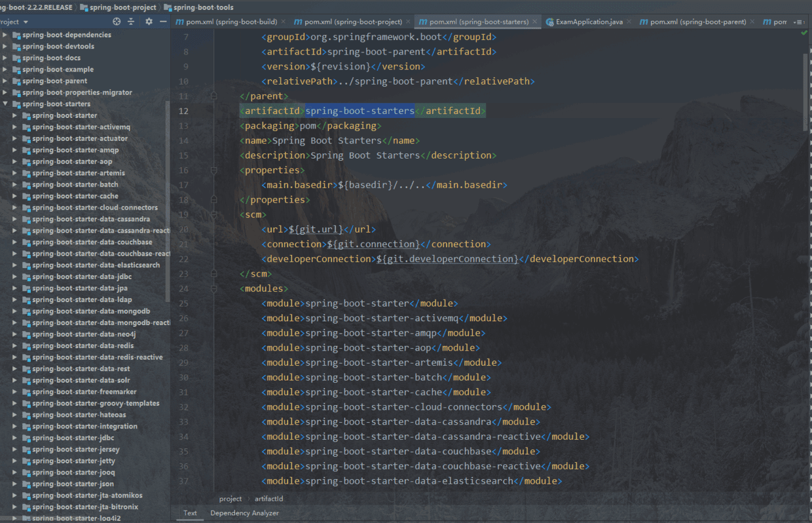The height and width of the screenshot is (523, 812).
Task: Click the 'artifactId' editor breadcrumb
Action: pyautogui.click(x=268, y=499)
